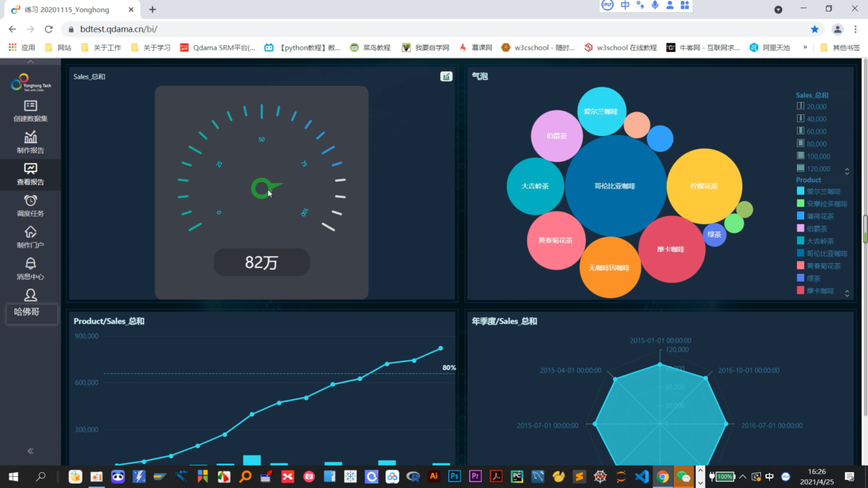Open the user profile icon
Viewport: 868px width, 488px height.
[30, 295]
